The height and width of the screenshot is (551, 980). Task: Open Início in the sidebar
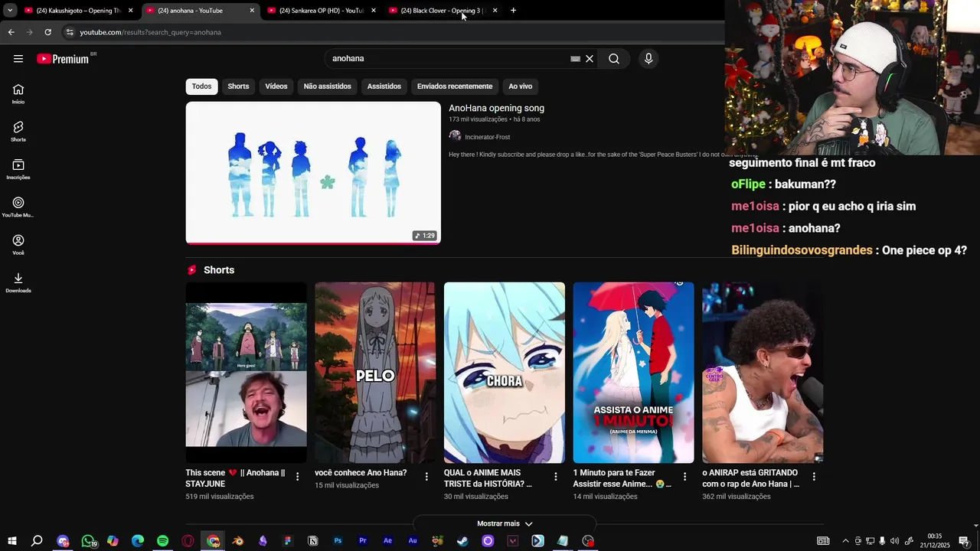(x=18, y=93)
